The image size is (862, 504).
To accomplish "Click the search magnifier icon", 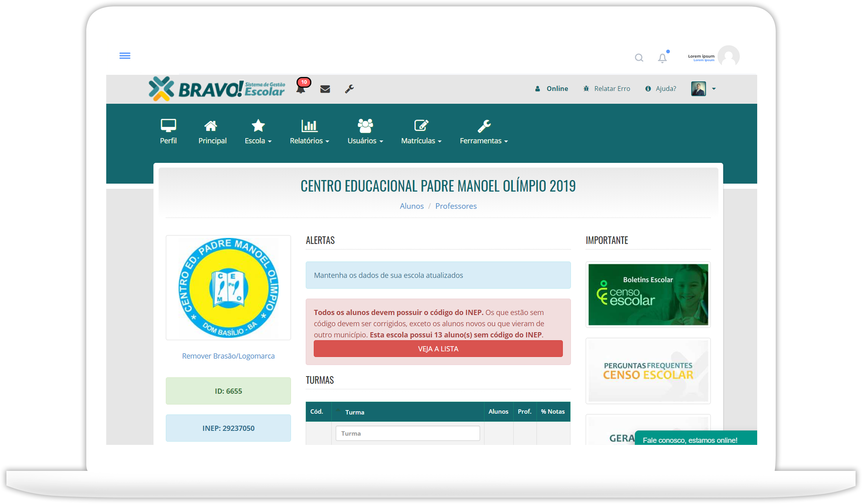I will (639, 57).
